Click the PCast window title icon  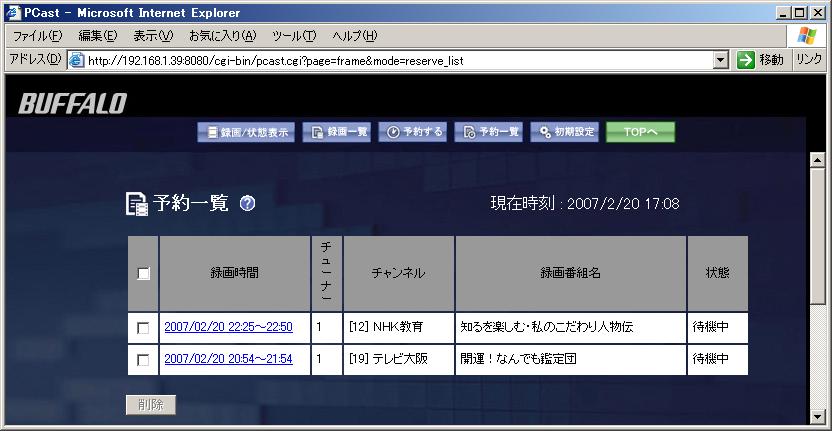pyautogui.click(x=13, y=12)
